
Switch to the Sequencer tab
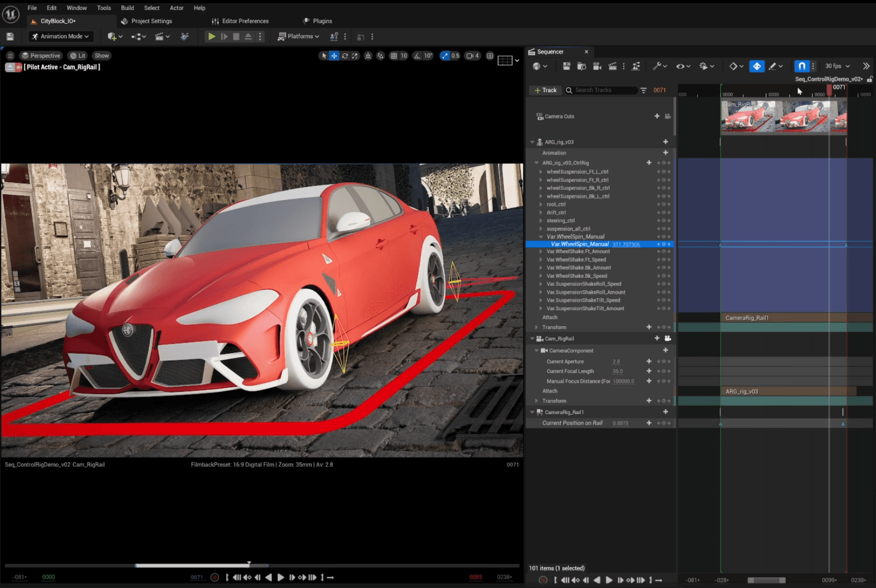(x=550, y=52)
